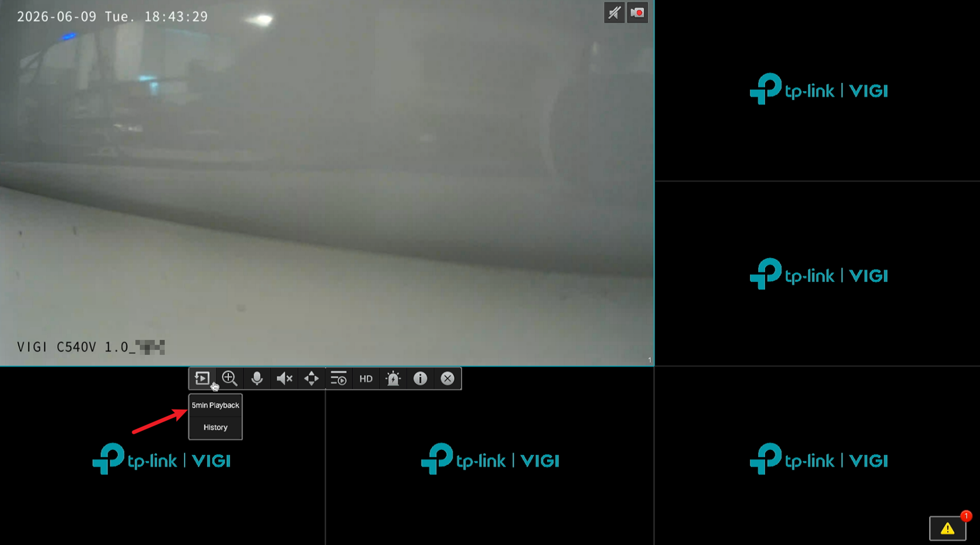Click the red recording status icon
Viewport: 980px width, 545px height.
[x=637, y=13]
